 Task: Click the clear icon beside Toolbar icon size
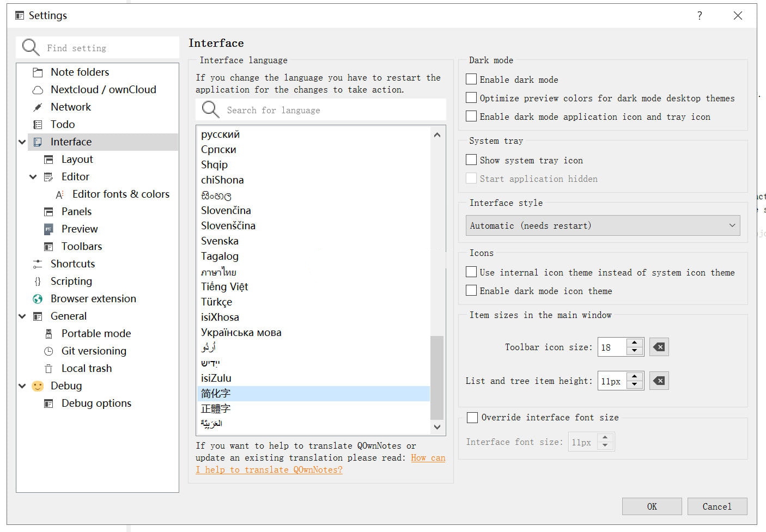tap(659, 347)
